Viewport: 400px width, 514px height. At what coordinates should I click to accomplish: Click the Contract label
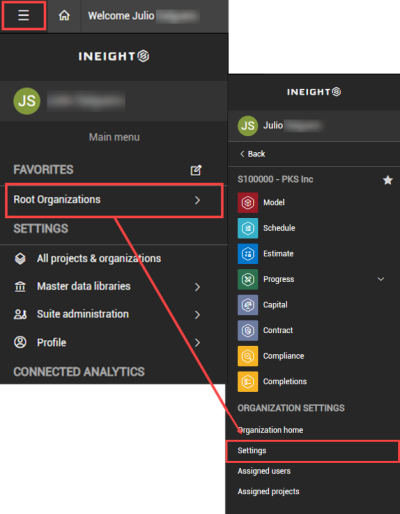(278, 330)
